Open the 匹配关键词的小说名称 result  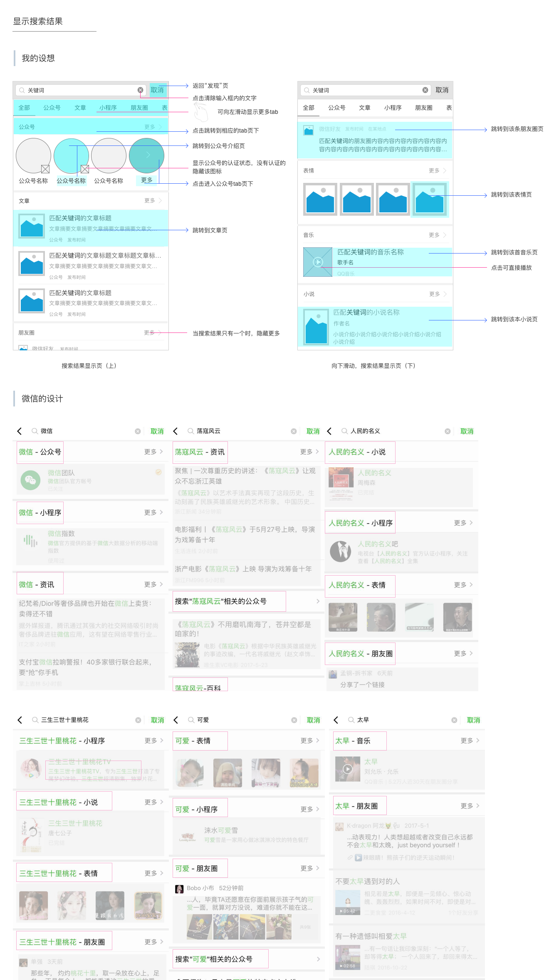click(375, 327)
